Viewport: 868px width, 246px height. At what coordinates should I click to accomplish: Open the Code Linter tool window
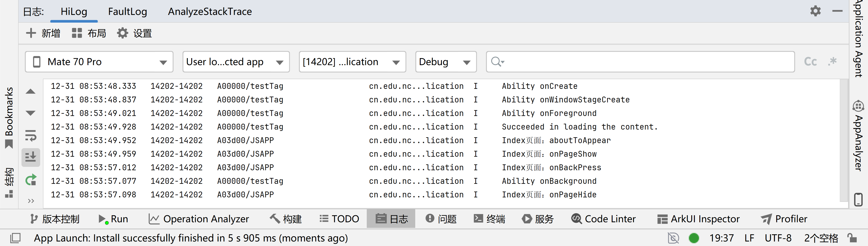(x=604, y=219)
